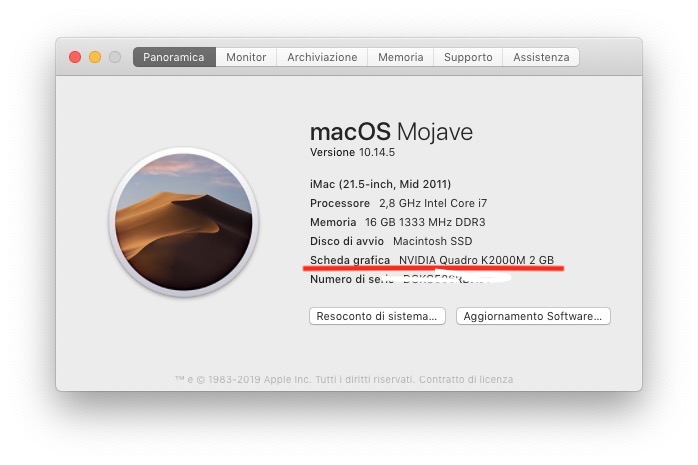Select the Panoramica tab
Screen dimensions: 698x465
pyautogui.click(x=174, y=57)
